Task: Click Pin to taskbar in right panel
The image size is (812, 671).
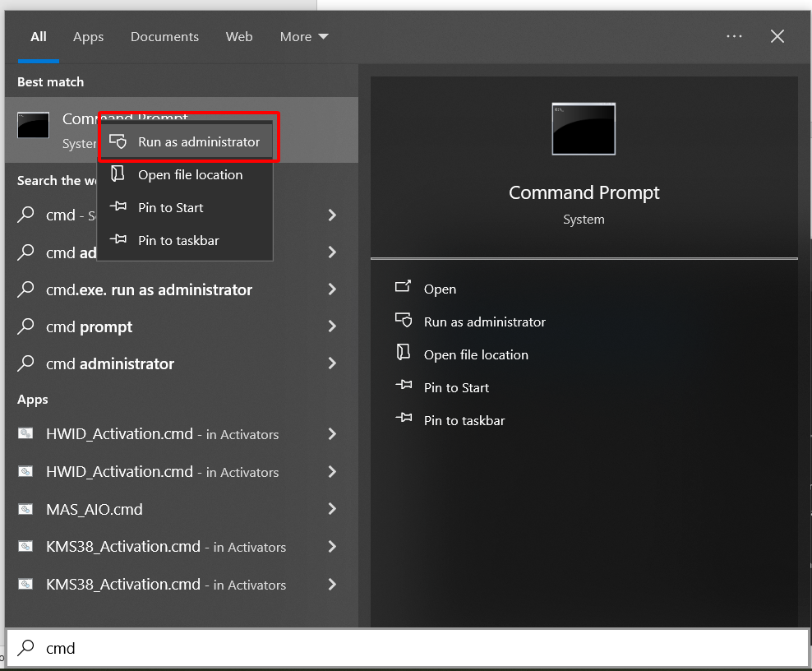Action: click(464, 420)
